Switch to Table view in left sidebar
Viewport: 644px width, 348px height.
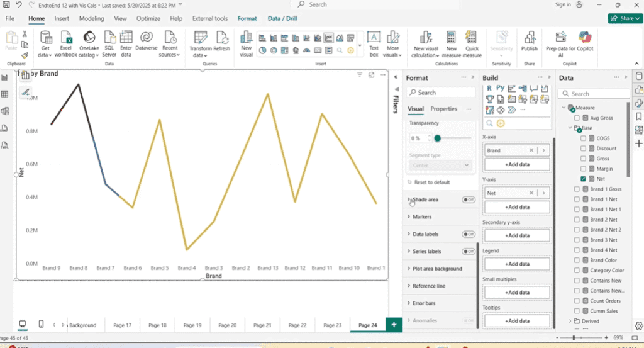pos(5,94)
